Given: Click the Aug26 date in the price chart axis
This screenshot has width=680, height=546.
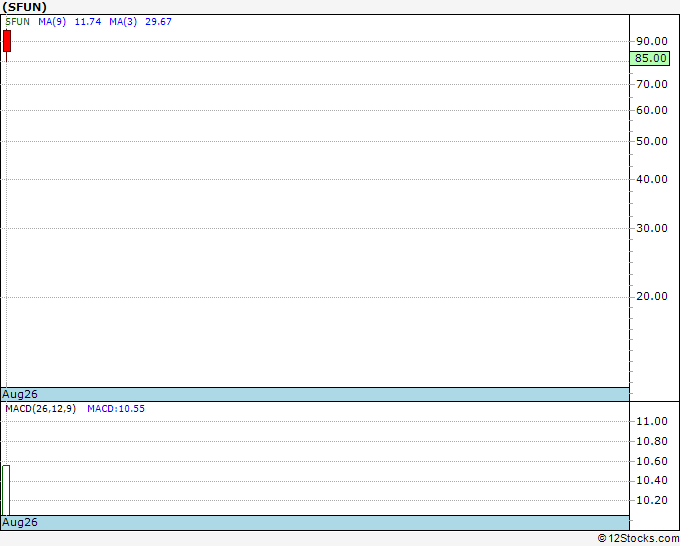Looking at the screenshot, I should [x=20, y=394].
